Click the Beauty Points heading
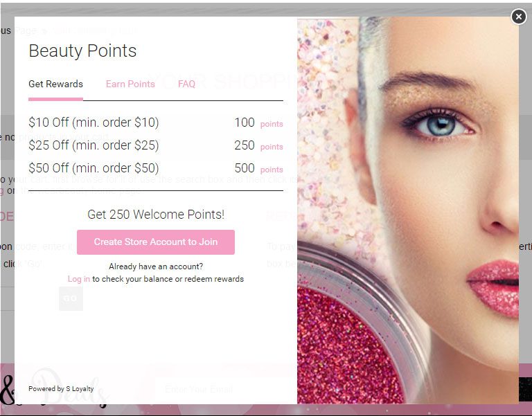Screen dimensions: 532x416 coord(82,51)
